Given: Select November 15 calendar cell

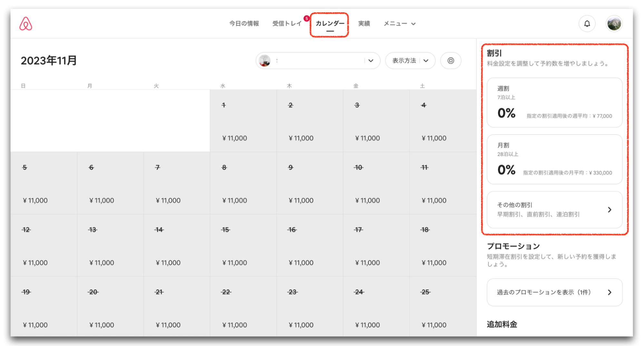Looking at the screenshot, I should click(243, 245).
